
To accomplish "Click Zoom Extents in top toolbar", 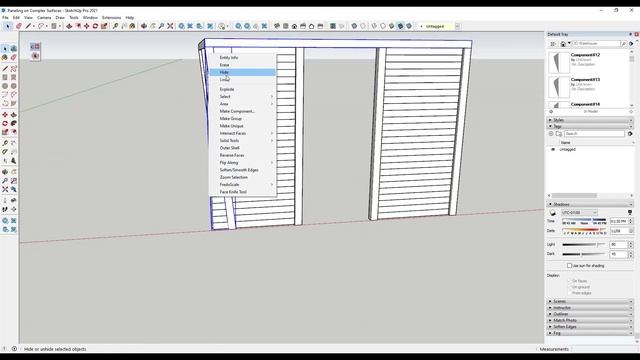I will click(x=170, y=26).
